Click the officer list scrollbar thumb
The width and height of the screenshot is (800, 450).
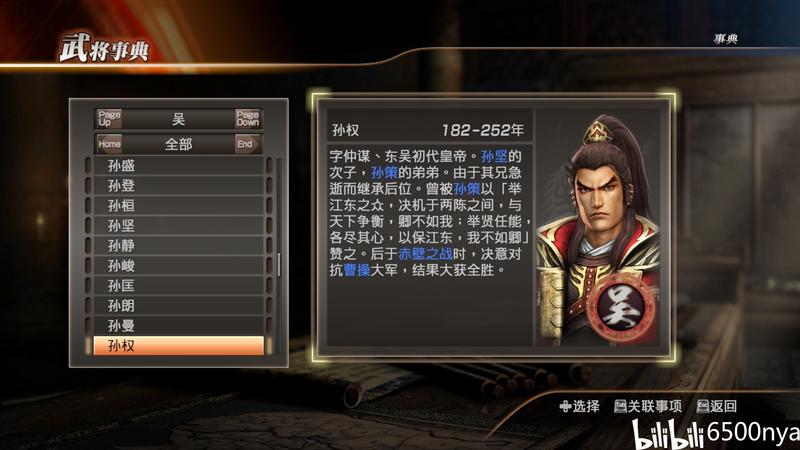tap(279, 264)
